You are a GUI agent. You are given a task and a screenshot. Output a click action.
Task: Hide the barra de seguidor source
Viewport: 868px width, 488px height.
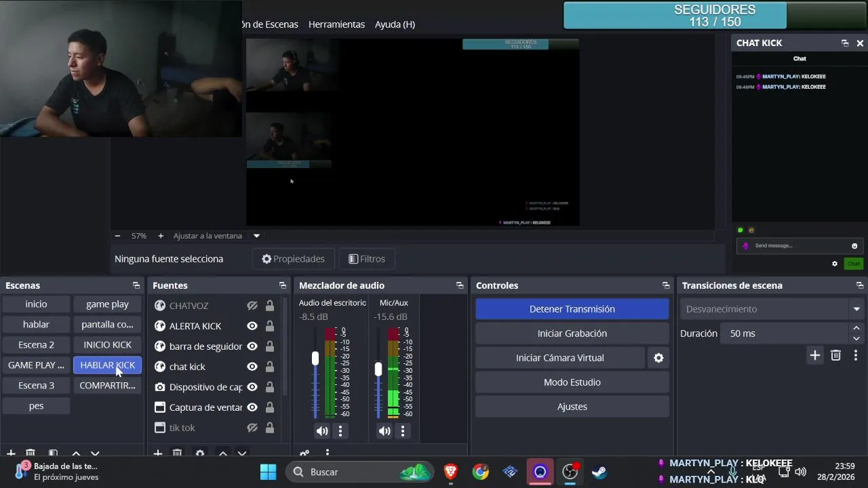pos(252,346)
